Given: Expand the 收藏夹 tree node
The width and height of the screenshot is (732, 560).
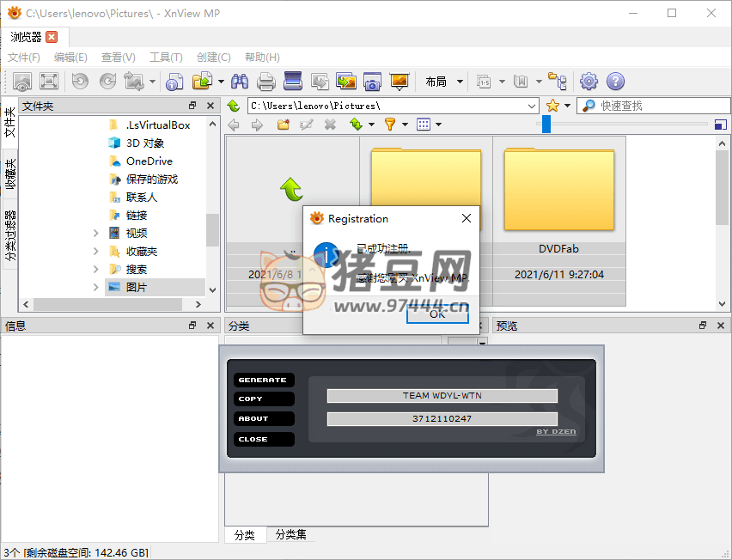Looking at the screenshot, I should click(x=96, y=252).
